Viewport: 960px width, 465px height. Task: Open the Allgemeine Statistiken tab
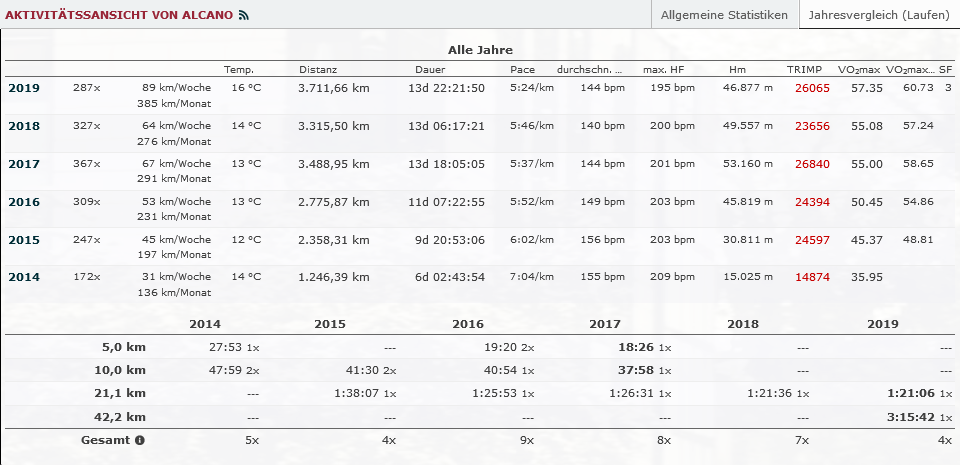click(x=725, y=16)
